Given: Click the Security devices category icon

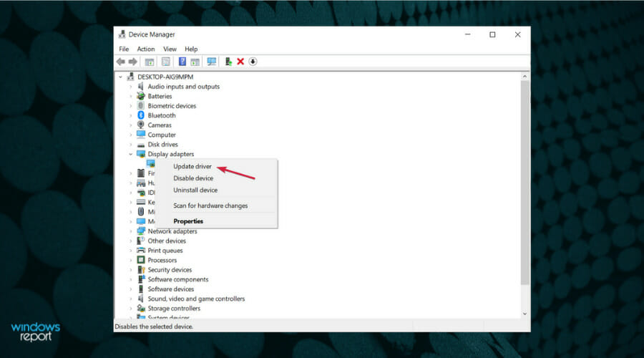Looking at the screenshot, I should [141, 270].
